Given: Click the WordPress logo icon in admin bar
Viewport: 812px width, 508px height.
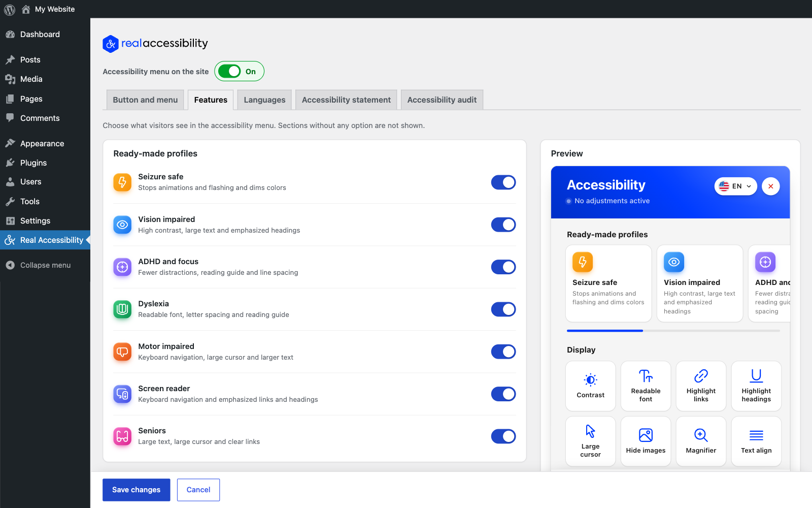Looking at the screenshot, I should pos(9,9).
